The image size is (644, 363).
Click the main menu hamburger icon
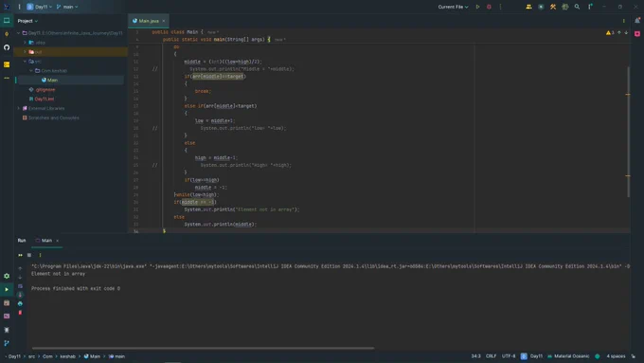coord(19,7)
